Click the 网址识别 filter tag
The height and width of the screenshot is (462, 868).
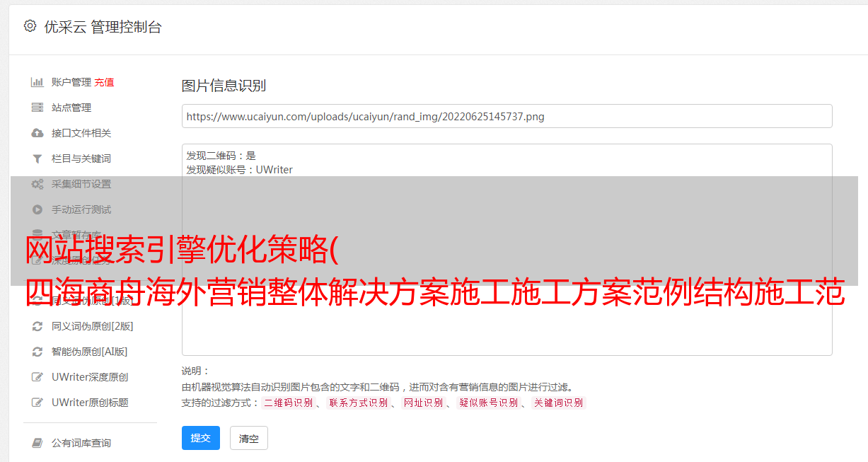tap(423, 403)
